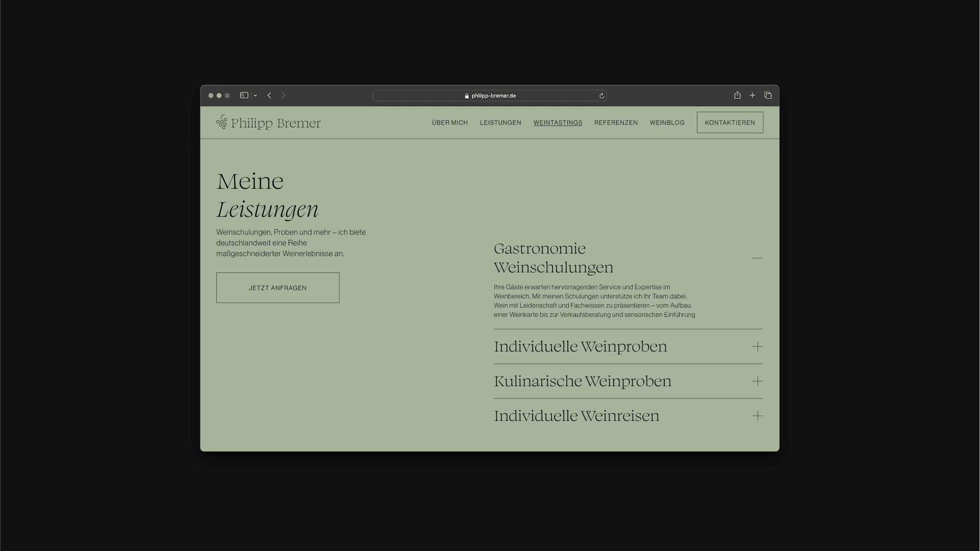Image resolution: width=980 pixels, height=551 pixels.
Task: Expand the Kulinarische Weinproben section
Action: point(757,382)
